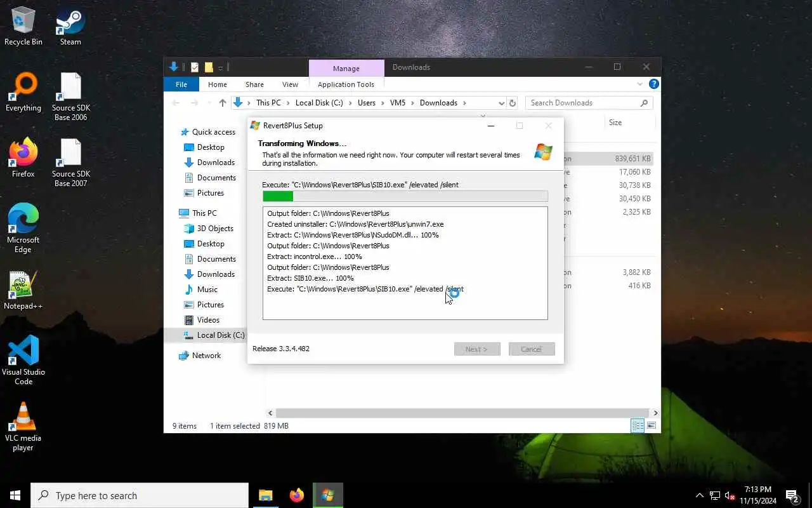Viewport: 812px width, 508px height.
Task: Expand the chevron after This PC in address bar
Action: pos(287,103)
